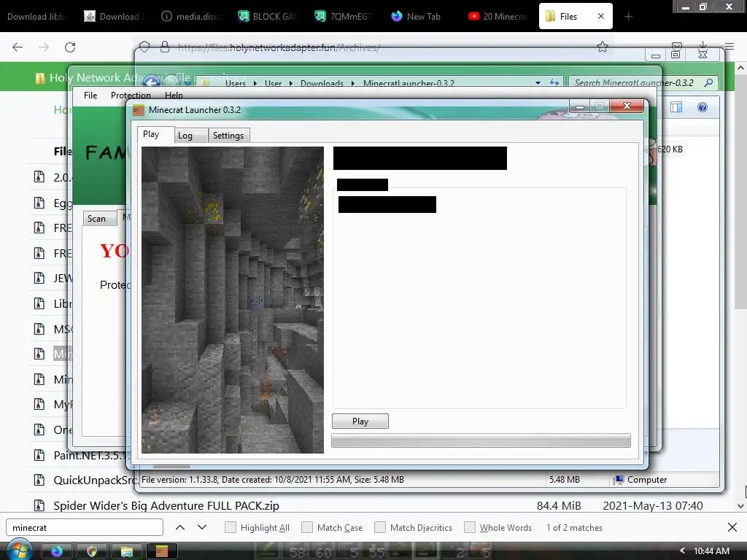Click the Firefox tracking protection shield icon
Viewport: 747px width, 560px height.
click(x=144, y=47)
